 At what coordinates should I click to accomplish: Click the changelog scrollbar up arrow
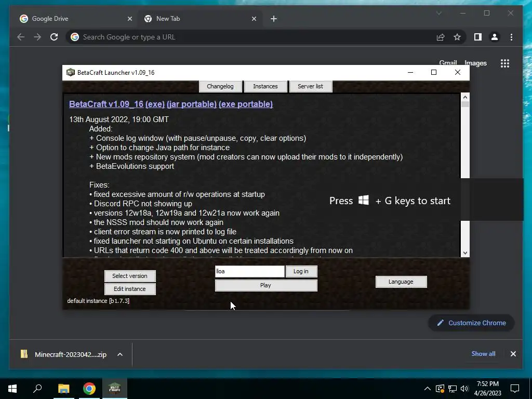tap(465, 97)
